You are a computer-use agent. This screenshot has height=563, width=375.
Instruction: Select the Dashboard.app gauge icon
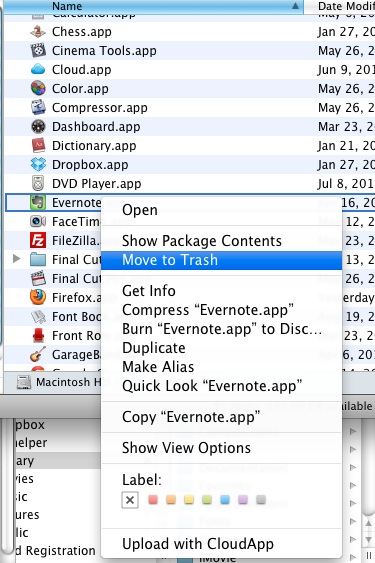coord(38,126)
